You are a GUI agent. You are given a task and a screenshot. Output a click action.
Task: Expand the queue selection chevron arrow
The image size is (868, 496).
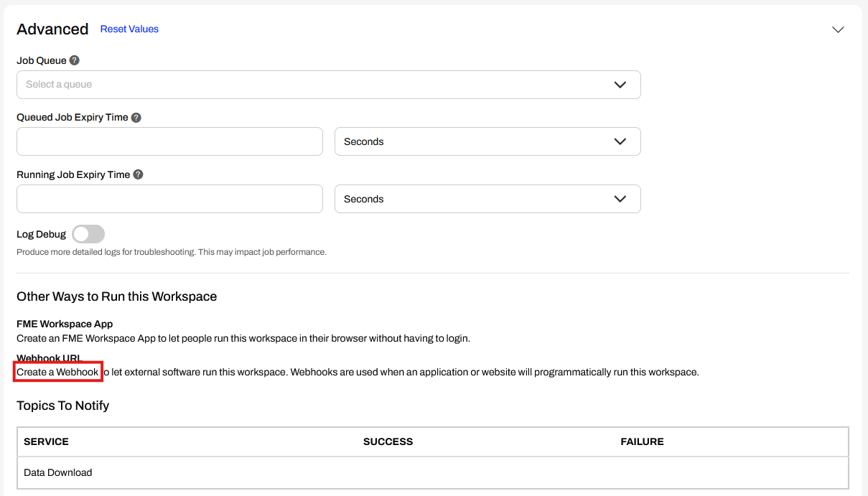[x=620, y=85]
